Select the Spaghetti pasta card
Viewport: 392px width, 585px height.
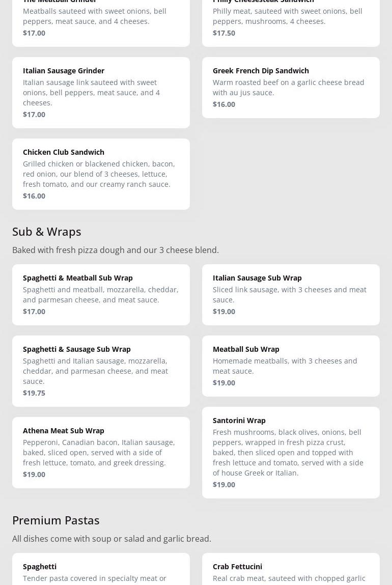[101, 571]
